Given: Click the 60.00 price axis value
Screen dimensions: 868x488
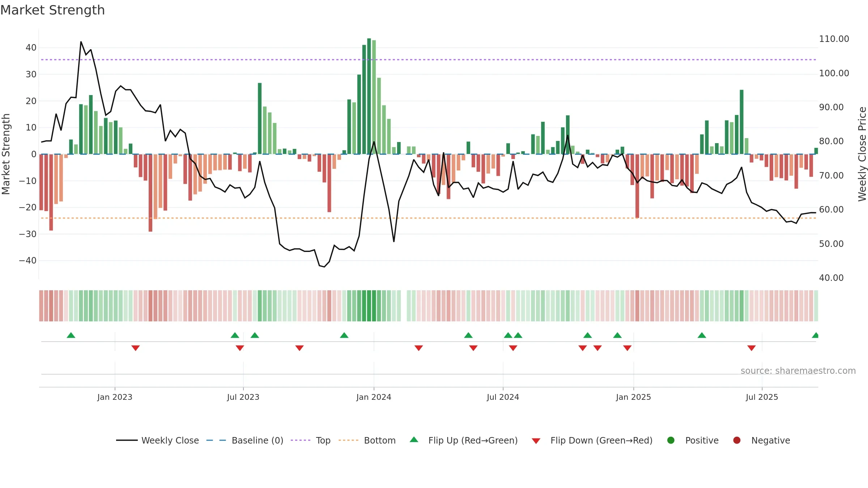Looking at the screenshot, I should point(831,210).
